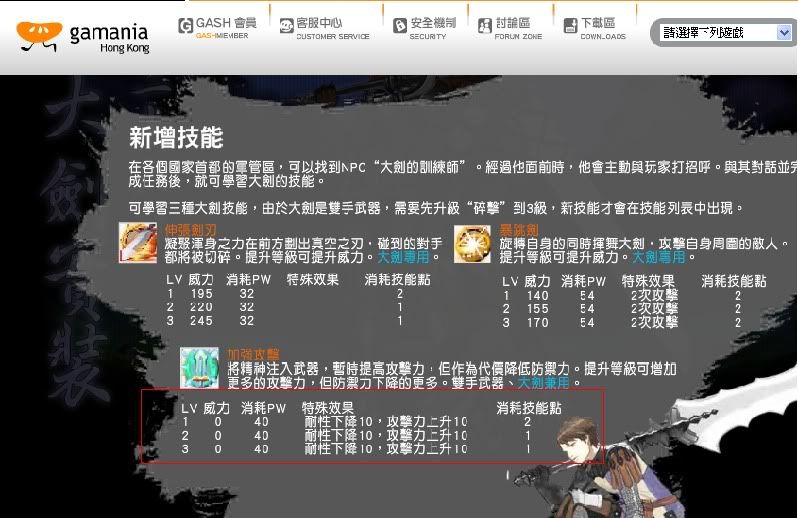Go to 安全機制 Security page
This screenshot has height=518, width=798.
[434, 23]
